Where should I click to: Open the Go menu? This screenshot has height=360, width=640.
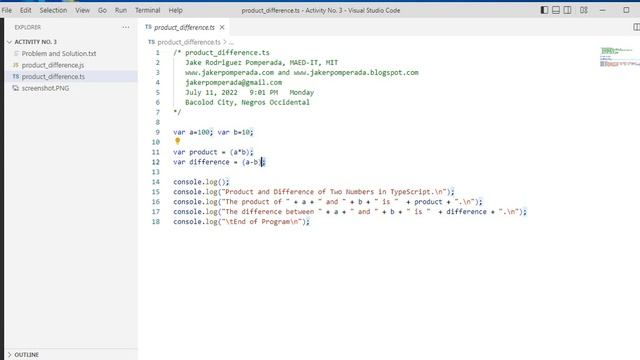pos(102,10)
